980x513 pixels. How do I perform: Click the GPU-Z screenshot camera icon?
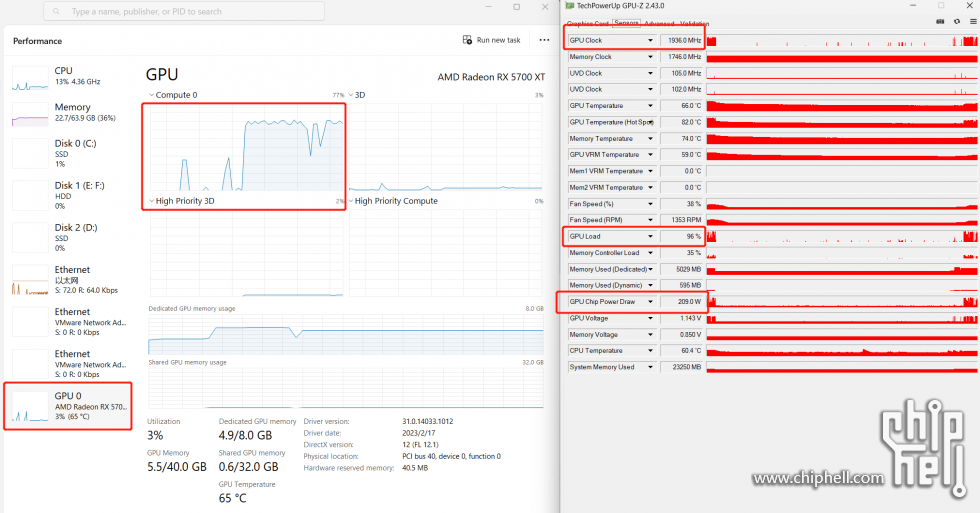tap(940, 22)
